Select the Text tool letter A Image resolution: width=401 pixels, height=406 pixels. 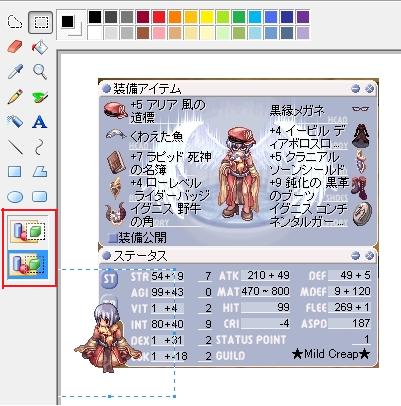click(39, 122)
